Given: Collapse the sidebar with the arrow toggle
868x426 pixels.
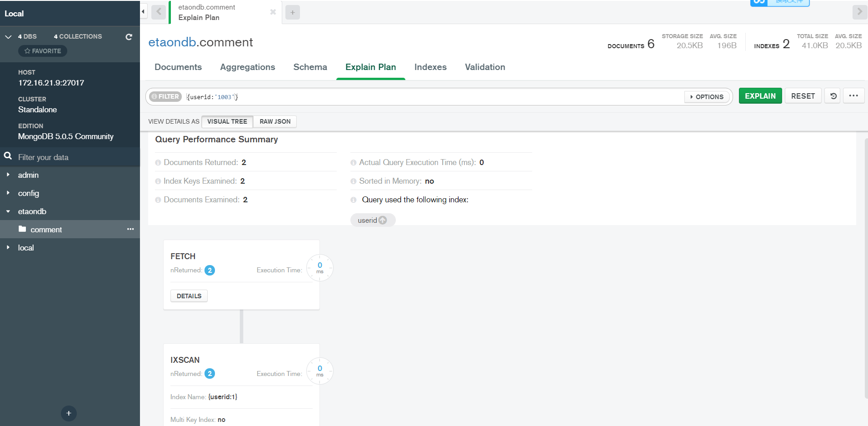Looking at the screenshot, I should (x=143, y=12).
